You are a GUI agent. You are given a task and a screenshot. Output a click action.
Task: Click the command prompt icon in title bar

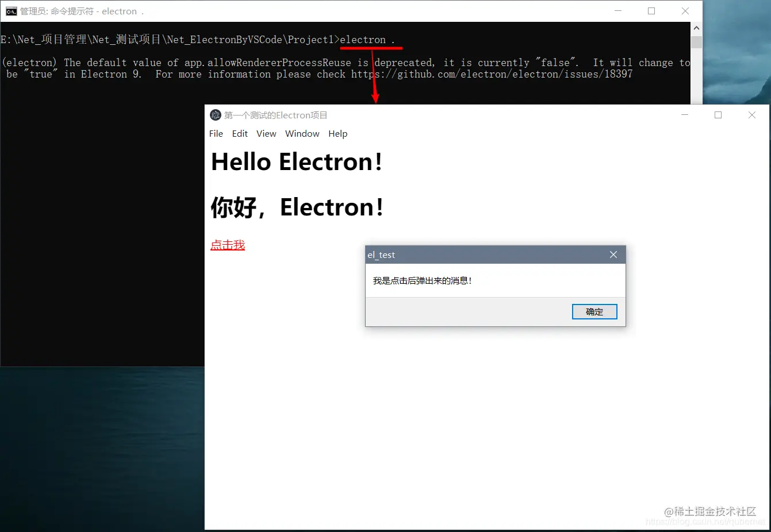click(11, 11)
